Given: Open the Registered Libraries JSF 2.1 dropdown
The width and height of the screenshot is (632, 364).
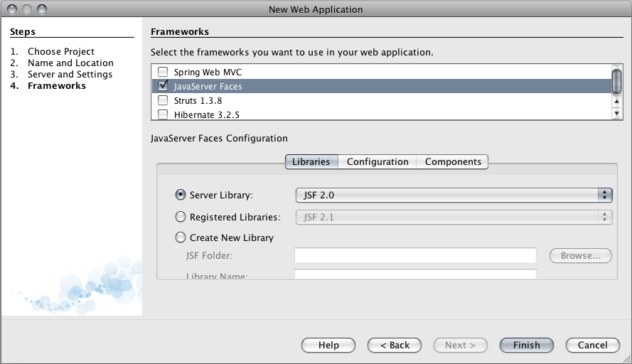Looking at the screenshot, I should (454, 218).
